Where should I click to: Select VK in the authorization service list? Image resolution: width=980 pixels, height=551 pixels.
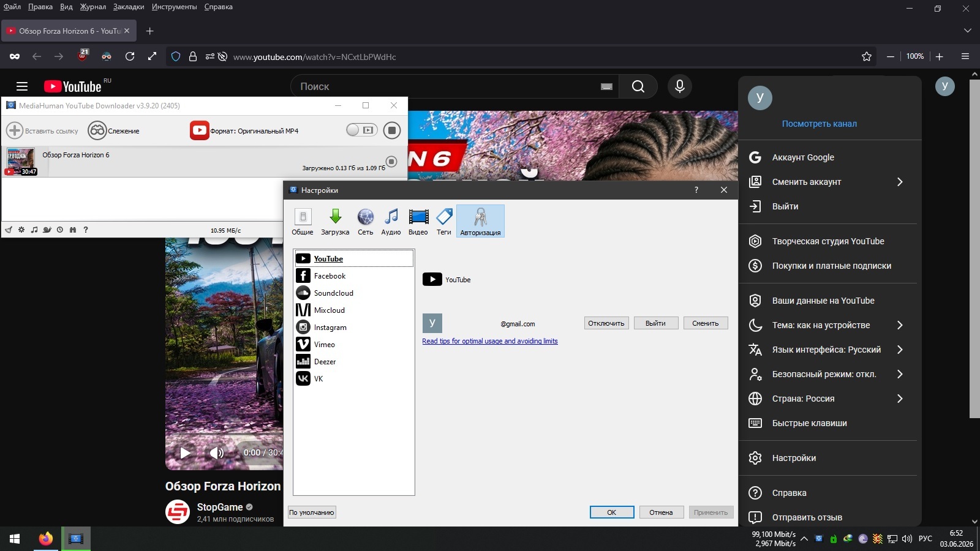click(x=354, y=379)
